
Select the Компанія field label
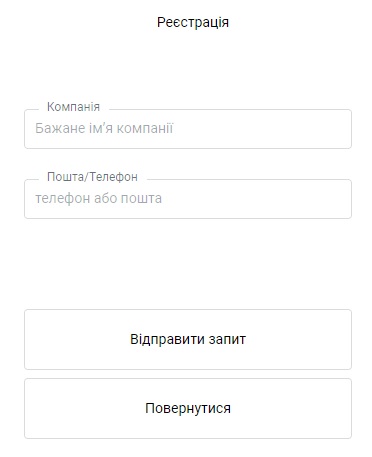(x=73, y=107)
